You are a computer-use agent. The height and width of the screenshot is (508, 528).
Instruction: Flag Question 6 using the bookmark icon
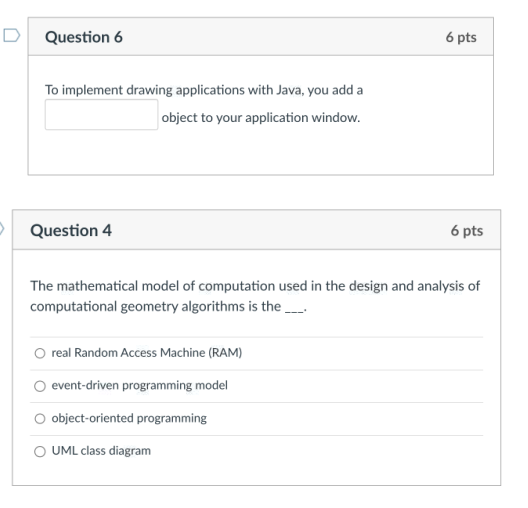(x=12, y=35)
